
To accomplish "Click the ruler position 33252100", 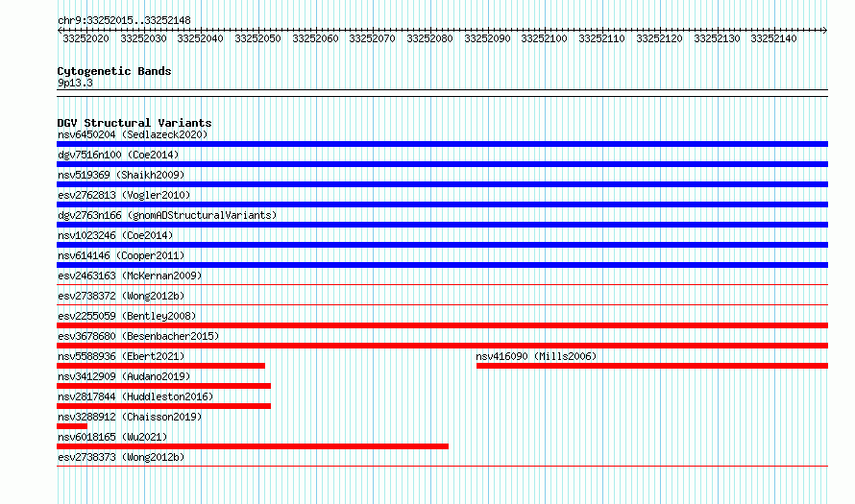I will point(544,38).
